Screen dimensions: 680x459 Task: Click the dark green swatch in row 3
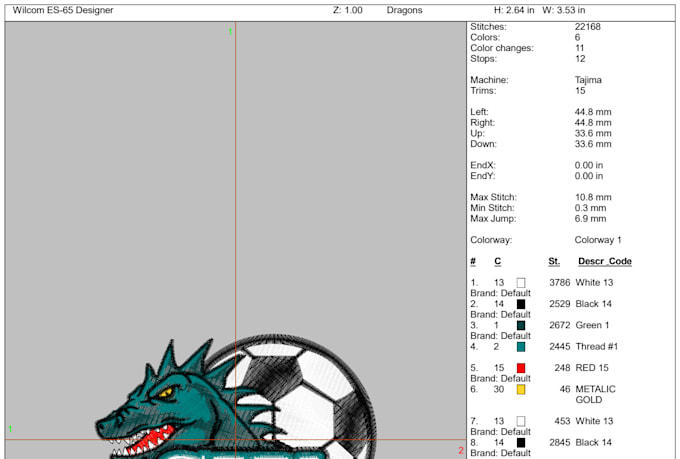(x=521, y=325)
